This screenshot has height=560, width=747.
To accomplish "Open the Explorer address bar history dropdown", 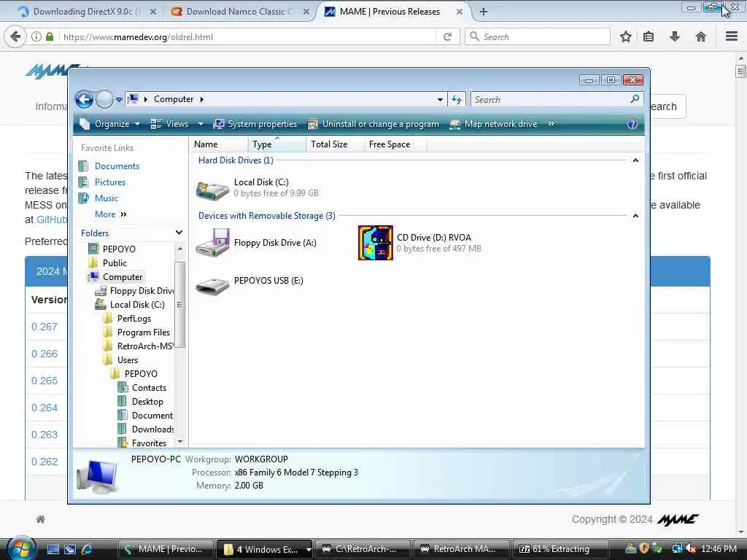I will click(440, 99).
